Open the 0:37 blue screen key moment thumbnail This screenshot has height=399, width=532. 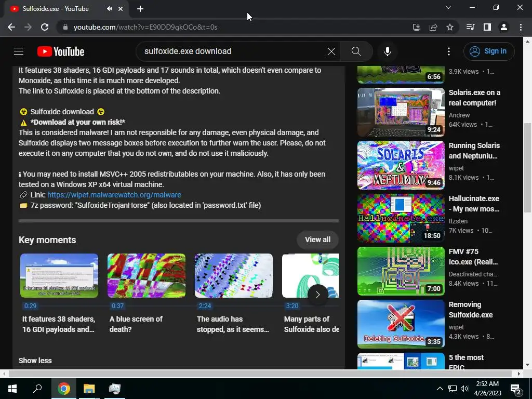pos(147,275)
